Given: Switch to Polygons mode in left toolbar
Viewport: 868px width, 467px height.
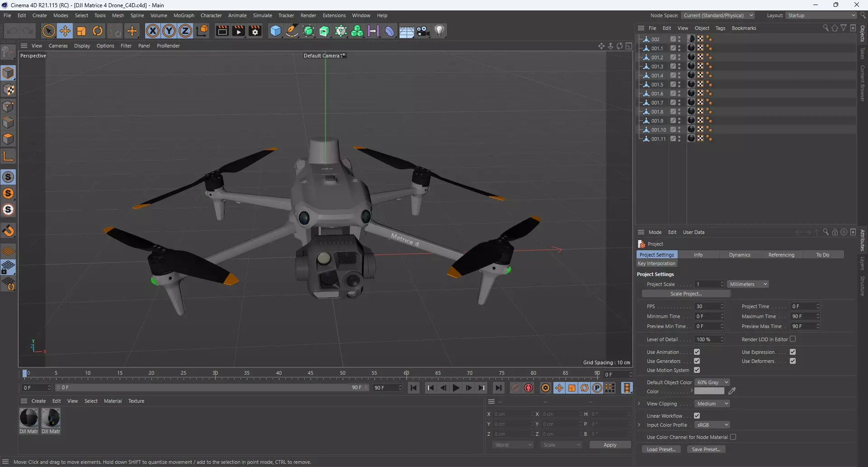Looking at the screenshot, I should click(8, 139).
